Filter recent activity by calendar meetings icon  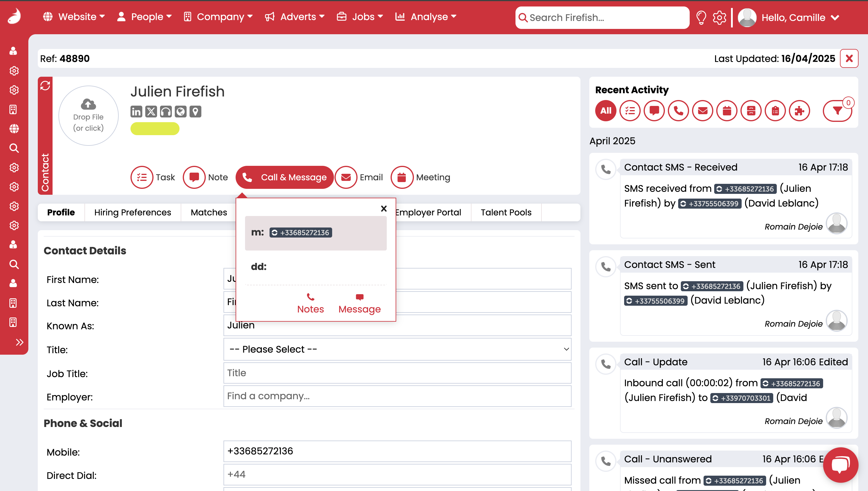tap(727, 111)
